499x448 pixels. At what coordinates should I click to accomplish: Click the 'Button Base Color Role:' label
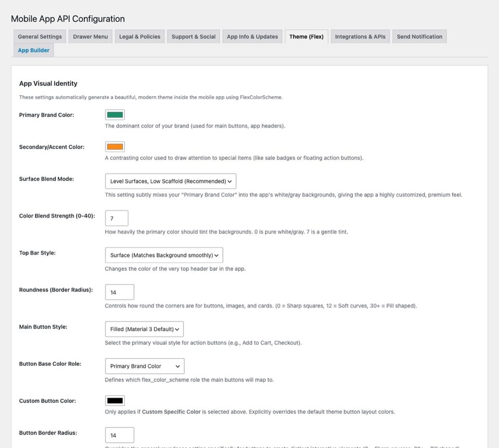pos(50,364)
